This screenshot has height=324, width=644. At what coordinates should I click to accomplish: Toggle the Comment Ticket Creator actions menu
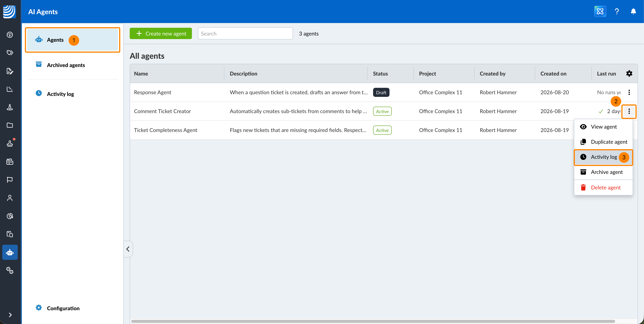(x=629, y=111)
